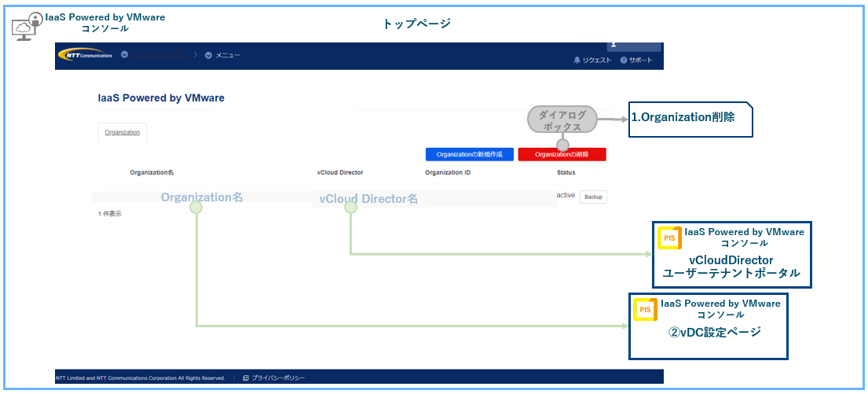Open the vCloud Director名 link in row

point(368,199)
